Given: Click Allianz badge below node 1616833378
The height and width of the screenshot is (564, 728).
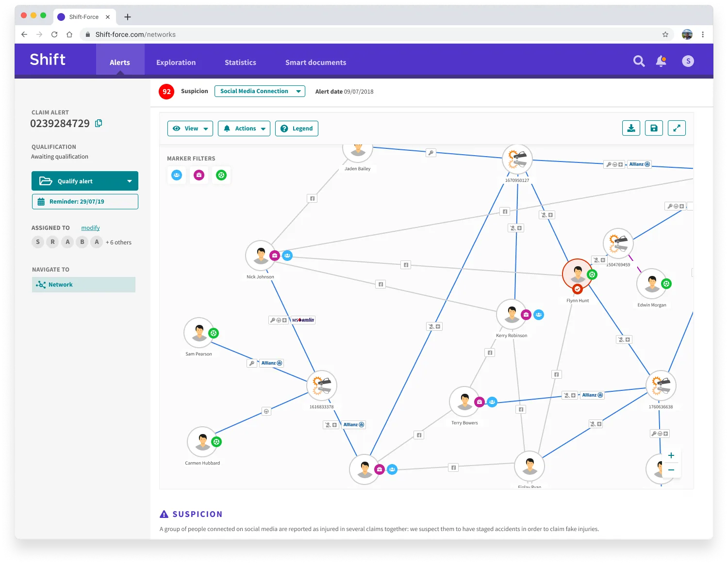Looking at the screenshot, I should click(x=353, y=425).
